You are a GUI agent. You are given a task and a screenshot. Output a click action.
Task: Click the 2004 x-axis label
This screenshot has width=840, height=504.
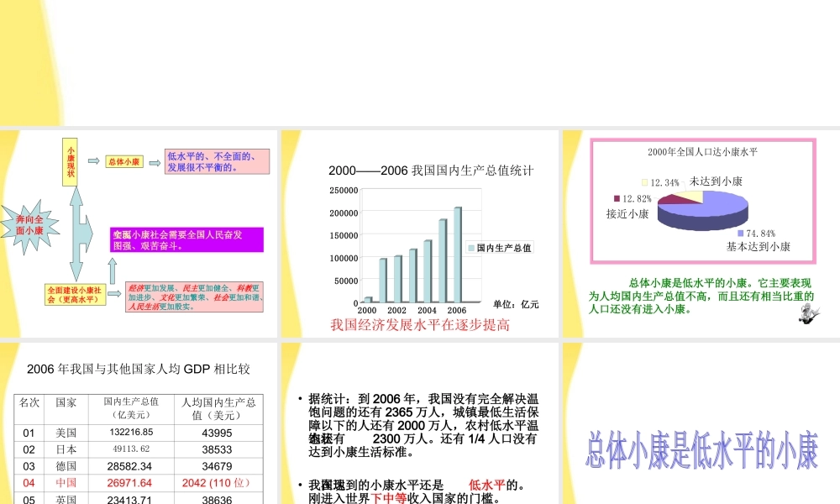(427, 310)
